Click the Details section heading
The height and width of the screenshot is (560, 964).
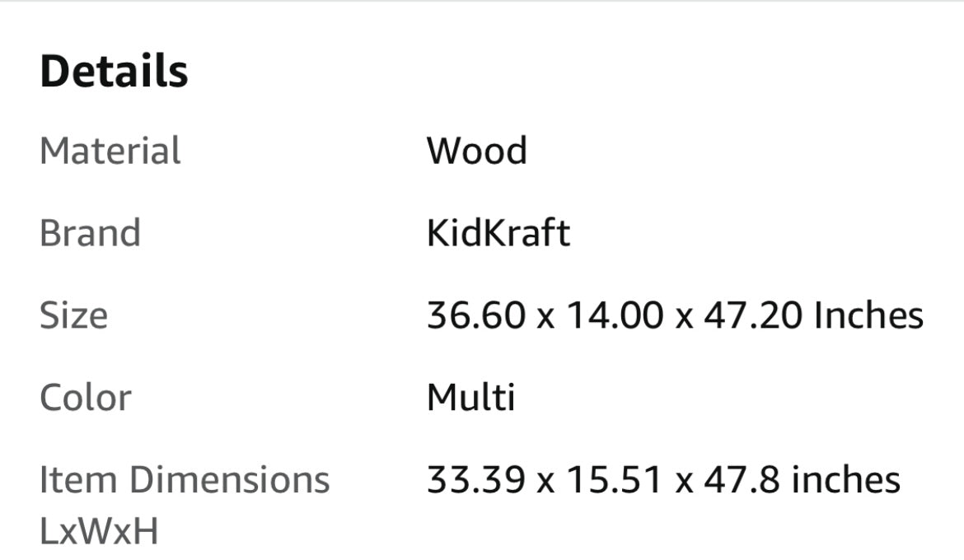coord(114,71)
